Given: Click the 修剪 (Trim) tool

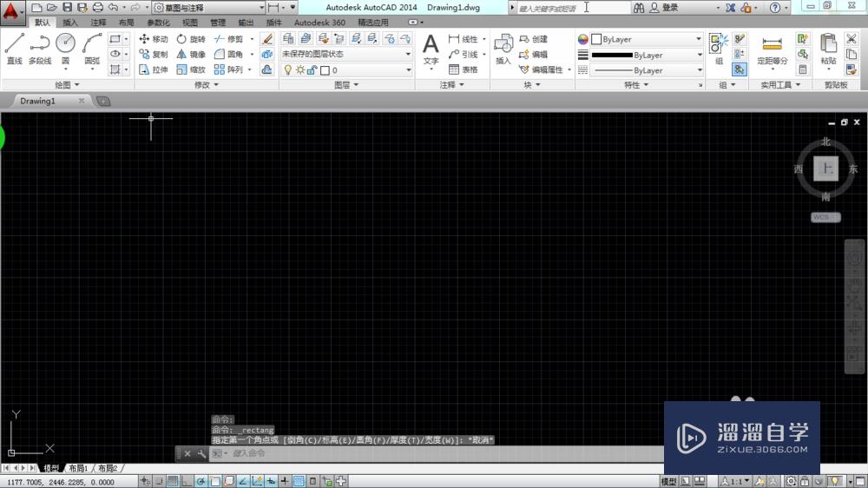Looking at the screenshot, I should [x=228, y=39].
